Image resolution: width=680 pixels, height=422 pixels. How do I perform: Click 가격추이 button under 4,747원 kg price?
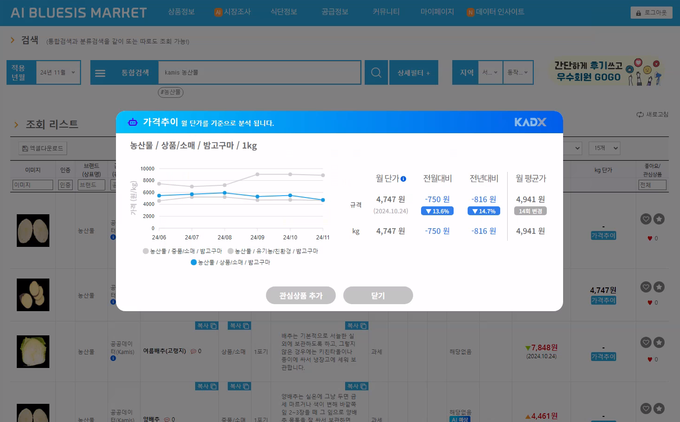tap(603, 300)
